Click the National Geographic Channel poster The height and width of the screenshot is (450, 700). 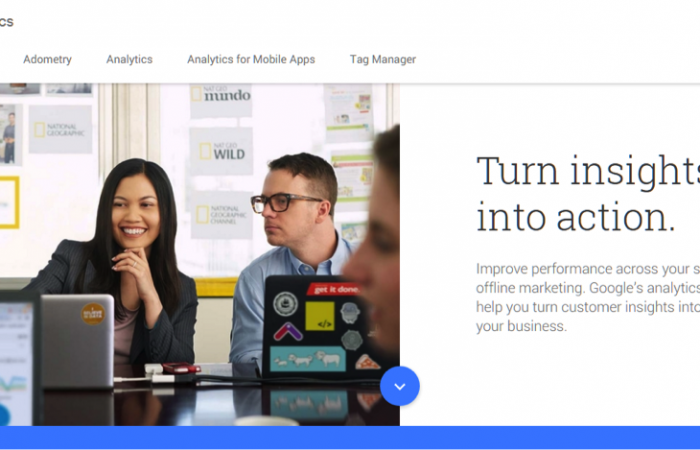221,215
